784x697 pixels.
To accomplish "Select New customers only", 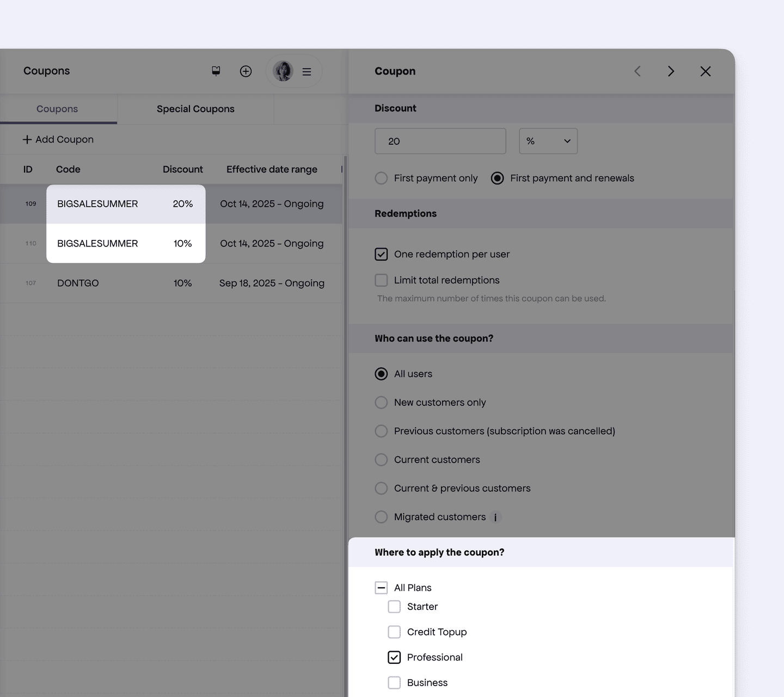I will tap(381, 402).
